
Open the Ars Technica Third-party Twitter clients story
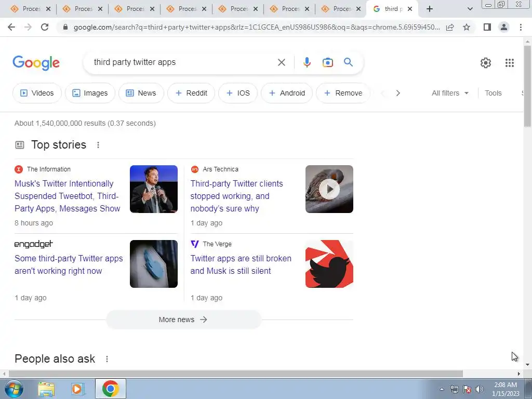236,196
